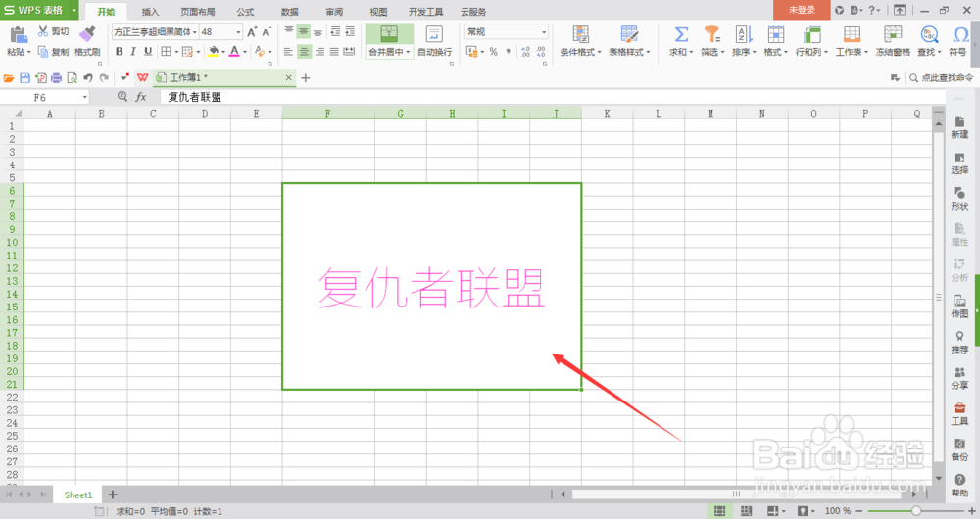Image resolution: width=980 pixels, height=519 pixels.
Task: Click the Cut (剪切) scissors icon
Action: point(43,31)
